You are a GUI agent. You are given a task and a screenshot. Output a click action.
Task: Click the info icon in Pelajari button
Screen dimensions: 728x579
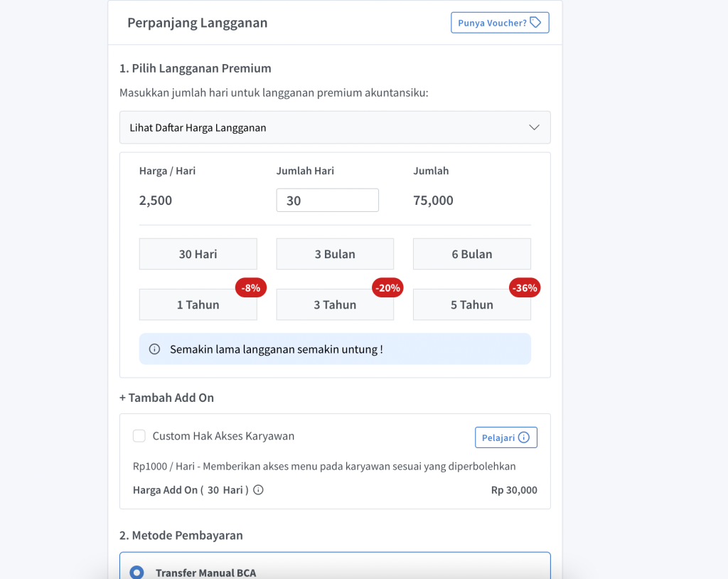coord(524,437)
